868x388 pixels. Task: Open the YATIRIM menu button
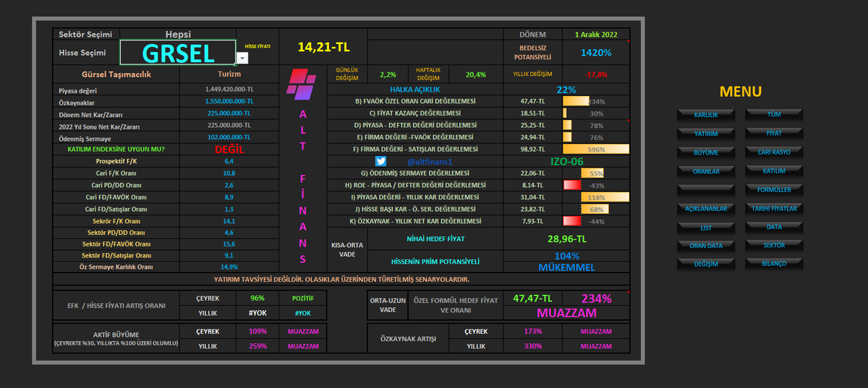706,134
